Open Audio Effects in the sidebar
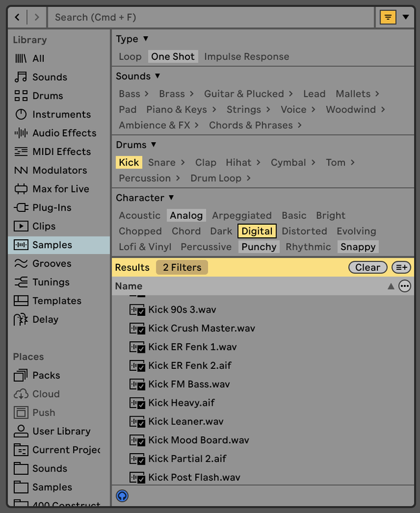Screen dimensions: 420x513 pyautogui.click(x=63, y=133)
